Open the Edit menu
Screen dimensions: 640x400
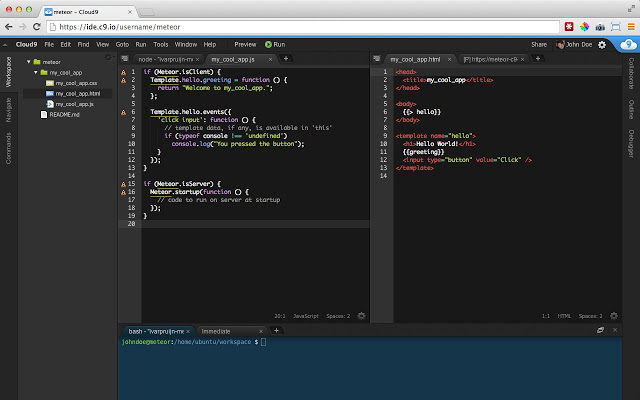tap(66, 44)
